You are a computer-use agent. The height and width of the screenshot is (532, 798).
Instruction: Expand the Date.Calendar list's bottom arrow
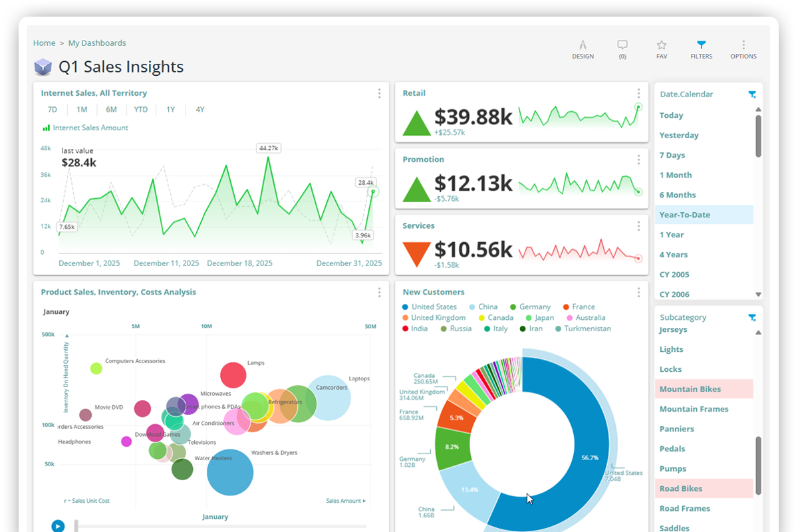coord(757,293)
